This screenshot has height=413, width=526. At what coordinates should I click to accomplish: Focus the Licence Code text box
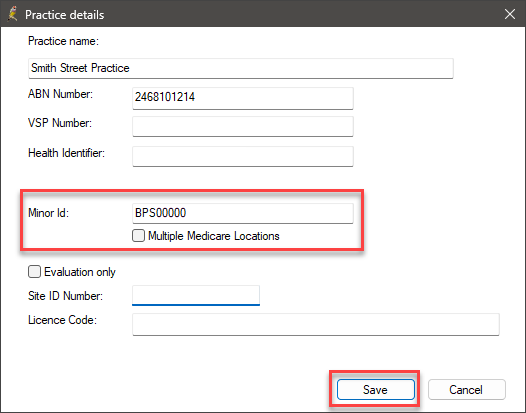[316, 324]
